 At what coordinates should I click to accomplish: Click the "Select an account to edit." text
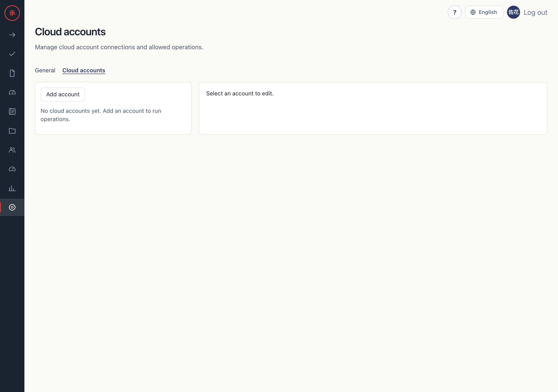point(240,93)
